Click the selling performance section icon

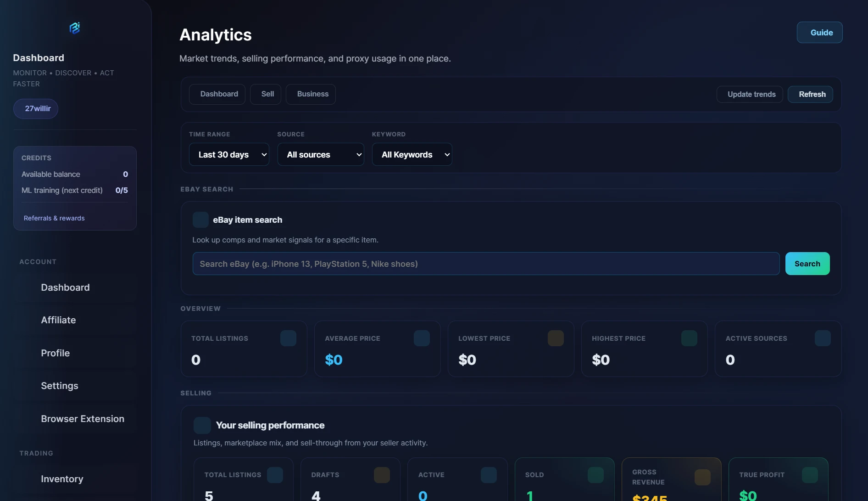tap(202, 426)
